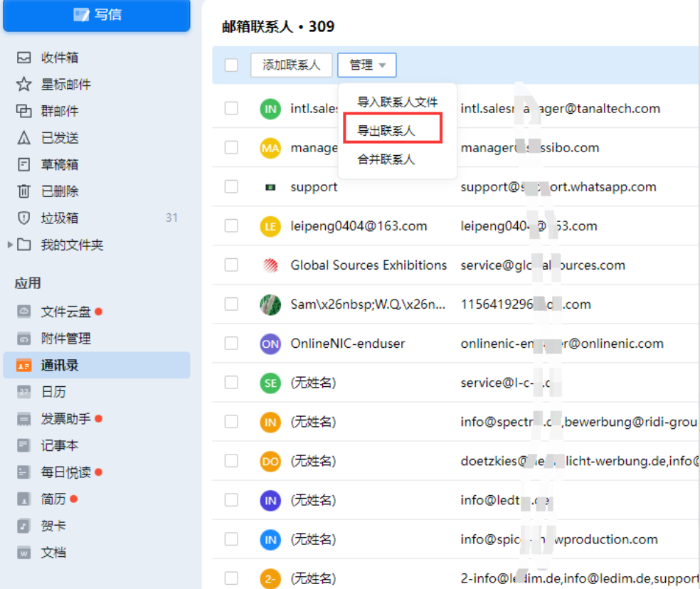
Task: Open contact name OnlineNIC-enduser
Action: [348, 344]
